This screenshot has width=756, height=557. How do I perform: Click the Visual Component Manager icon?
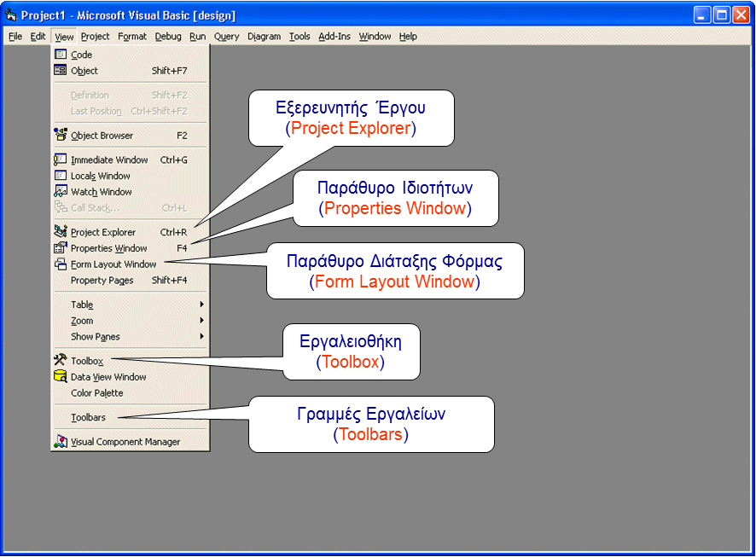point(61,441)
